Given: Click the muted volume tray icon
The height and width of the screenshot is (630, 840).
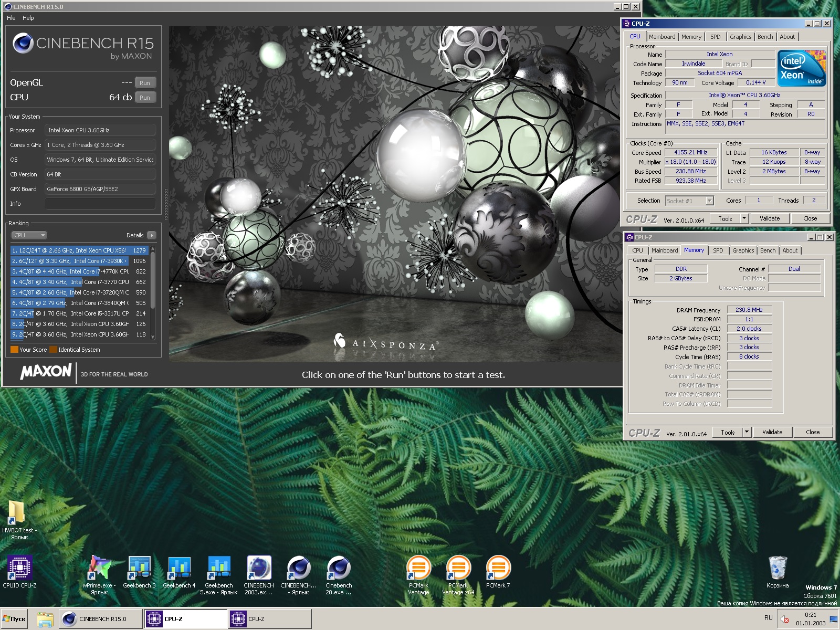Looking at the screenshot, I should pyautogui.click(x=785, y=619).
